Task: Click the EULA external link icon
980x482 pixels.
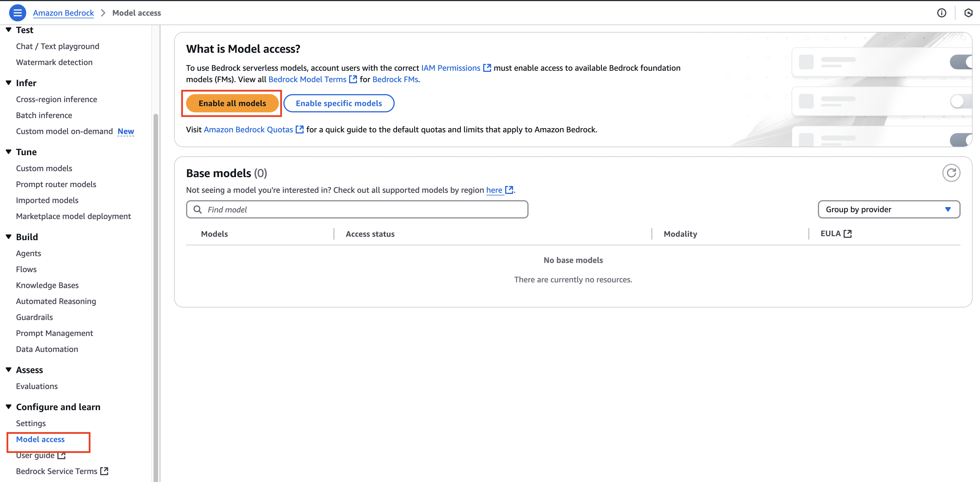Action: pyautogui.click(x=848, y=234)
